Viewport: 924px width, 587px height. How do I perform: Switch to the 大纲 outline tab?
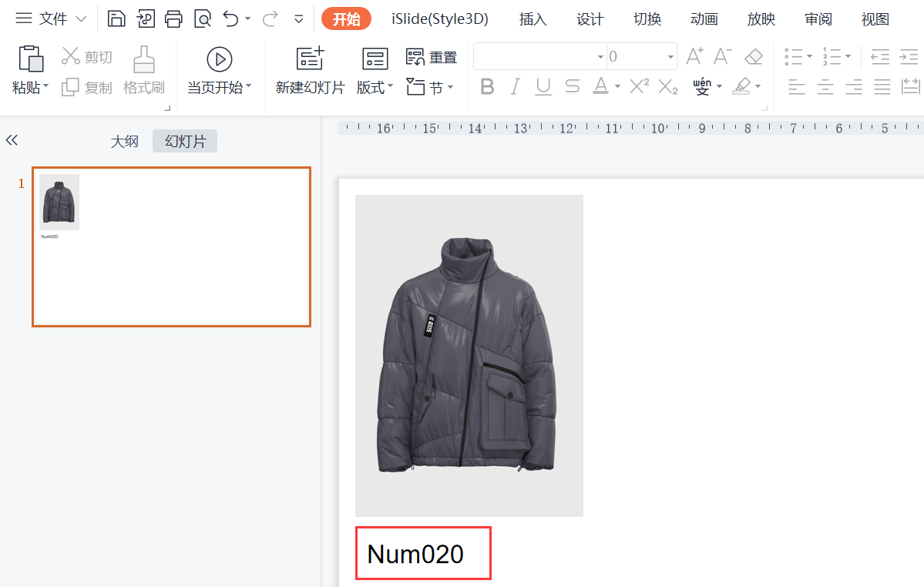tap(124, 141)
